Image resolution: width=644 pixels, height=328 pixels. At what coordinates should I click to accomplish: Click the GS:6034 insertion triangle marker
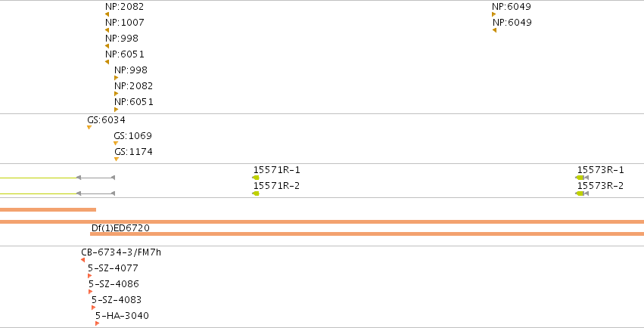tap(89, 128)
